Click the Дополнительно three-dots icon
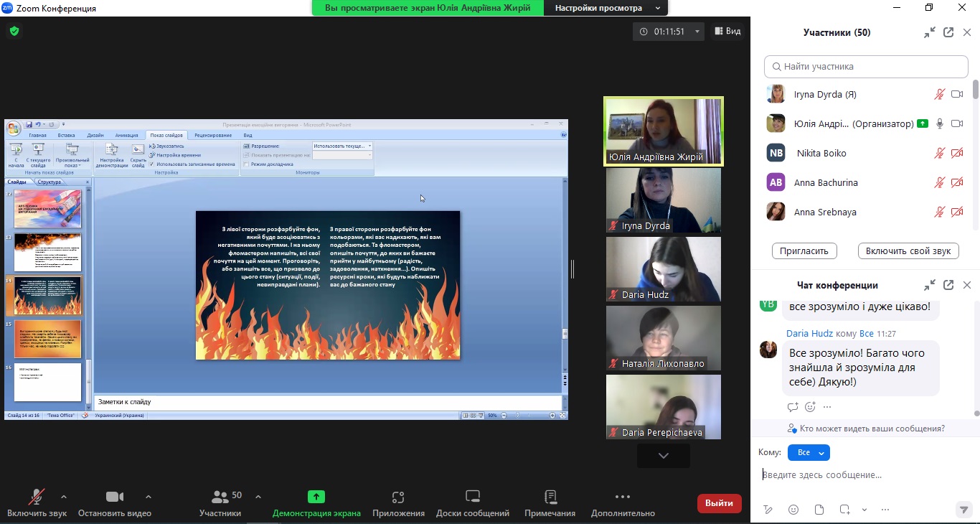Image resolution: width=980 pixels, height=524 pixels. [623, 497]
